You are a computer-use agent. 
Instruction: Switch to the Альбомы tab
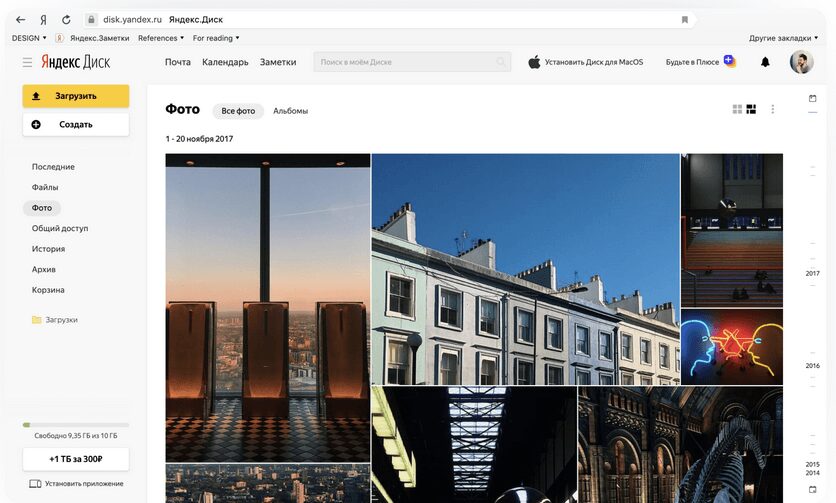(x=290, y=111)
